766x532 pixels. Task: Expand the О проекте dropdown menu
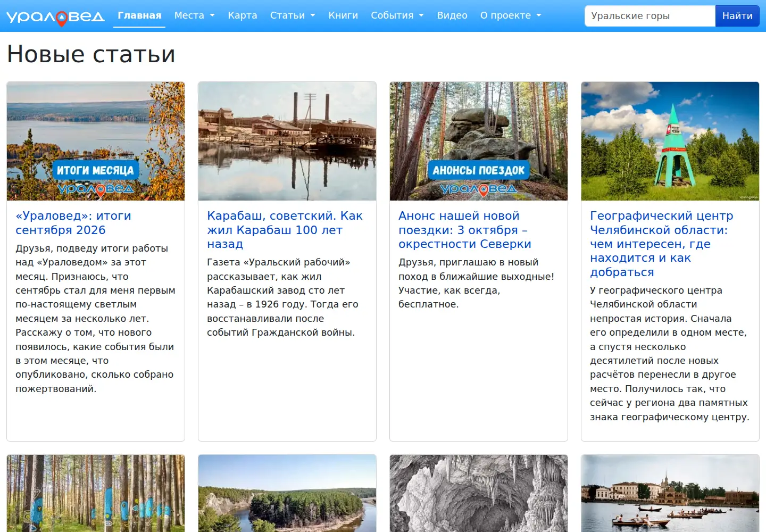(x=511, y=15)
